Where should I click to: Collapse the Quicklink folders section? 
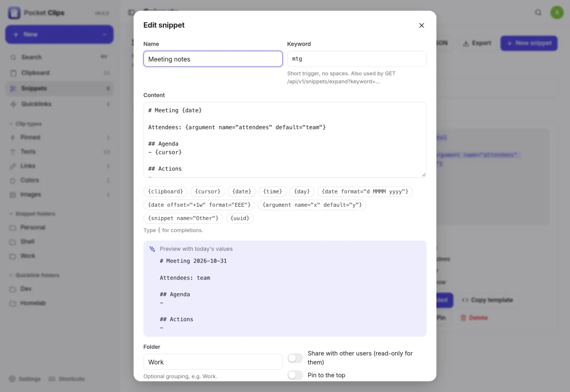[x=34, y=275]
